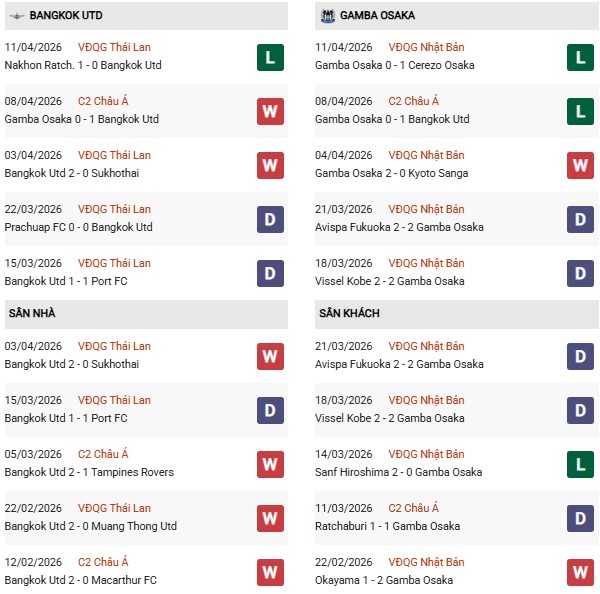Select the W badge for Tampines Rovers match
The height and width of the screenshot is (594, 600).
269,464
